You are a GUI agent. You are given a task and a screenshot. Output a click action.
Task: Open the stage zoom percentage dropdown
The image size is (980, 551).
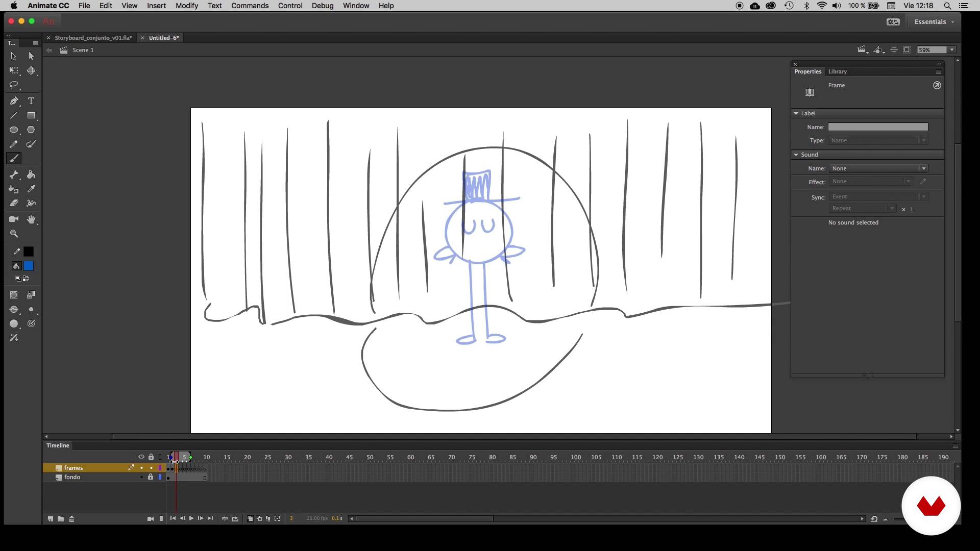(x=952, y=50)
